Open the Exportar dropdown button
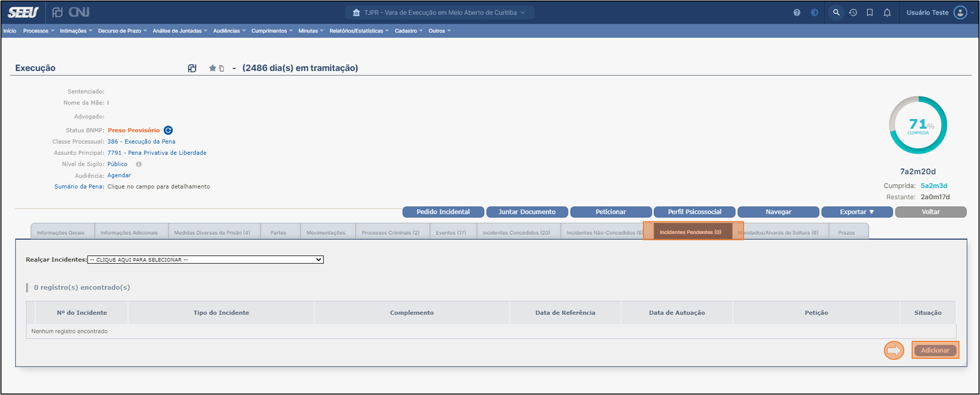The height and width of the screenshot is (395, 980). [857, 212]
